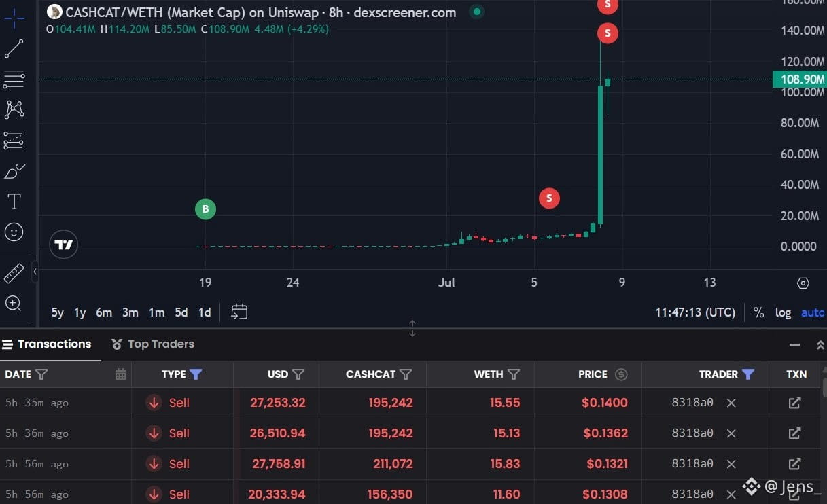The height and width of the screenshot is (504, 827).
Task: Open the USD column filter
Action: (298, 374)
